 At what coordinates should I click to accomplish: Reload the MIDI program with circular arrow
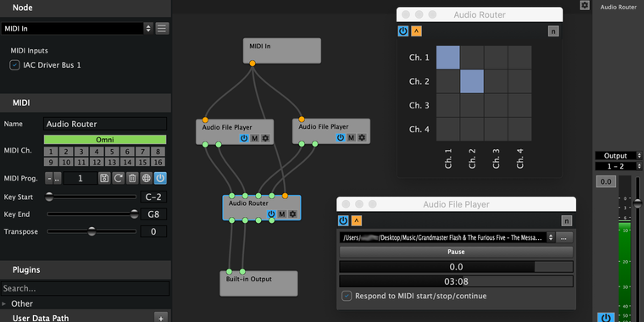(119, 178)
